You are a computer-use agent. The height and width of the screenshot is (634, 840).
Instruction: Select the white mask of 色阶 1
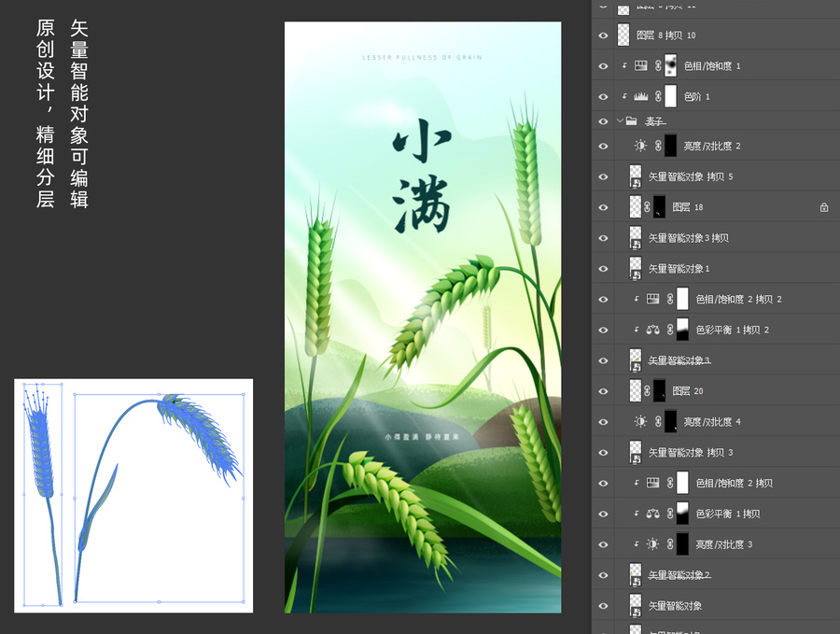(670, 96)
